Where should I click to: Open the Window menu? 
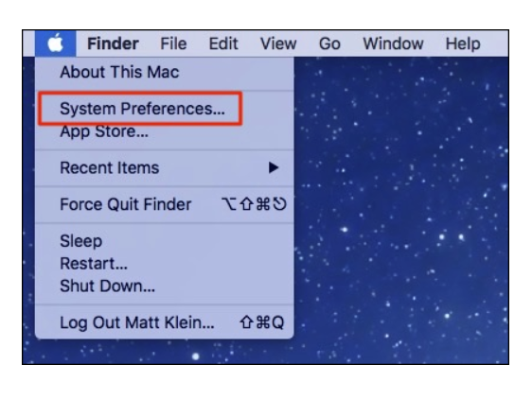(x=393, y=43)
